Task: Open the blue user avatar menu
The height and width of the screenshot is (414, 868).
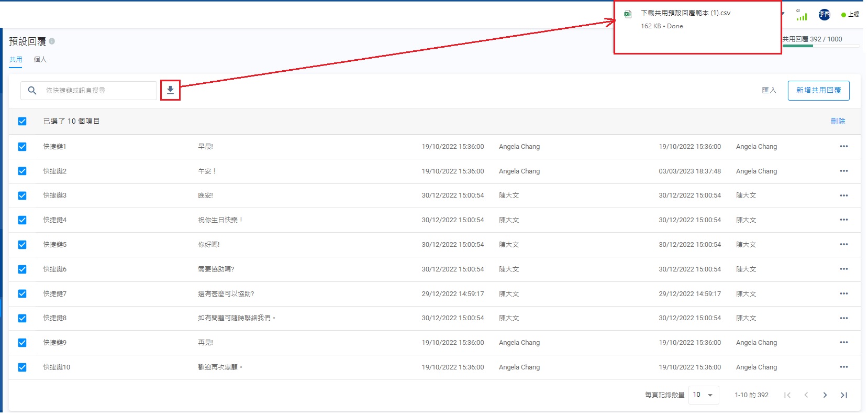Action: coord(825,15)
